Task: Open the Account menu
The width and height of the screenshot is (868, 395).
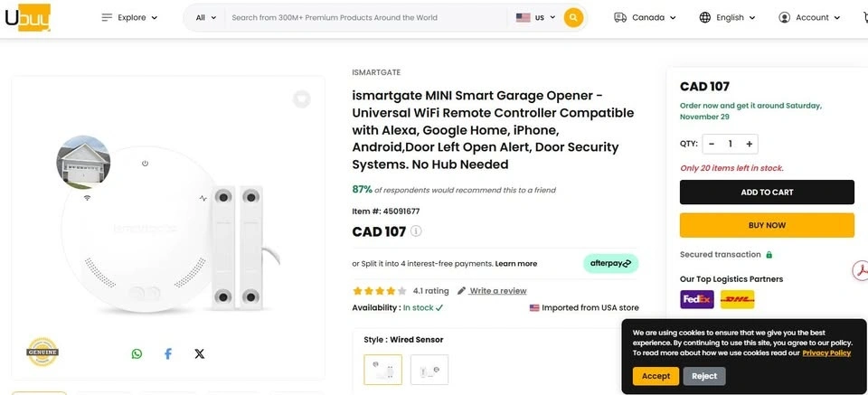Action: (x=809, y=17)
